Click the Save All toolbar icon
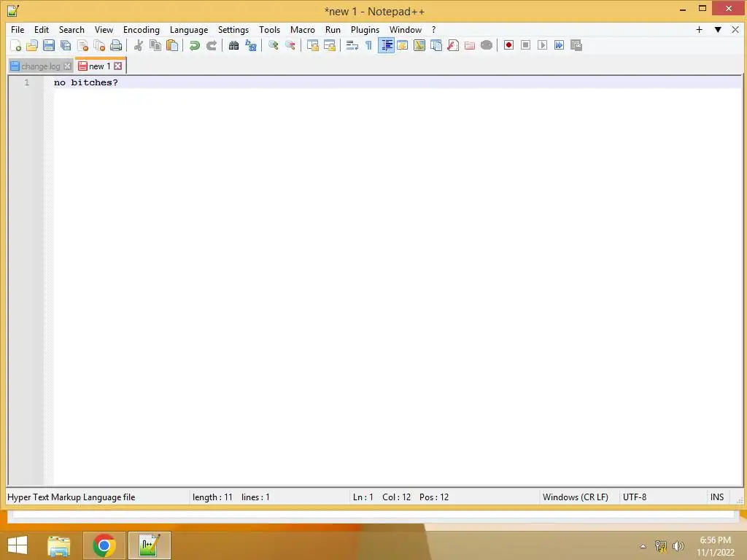Viewport: 747px width, 560px height. (66, 45)
